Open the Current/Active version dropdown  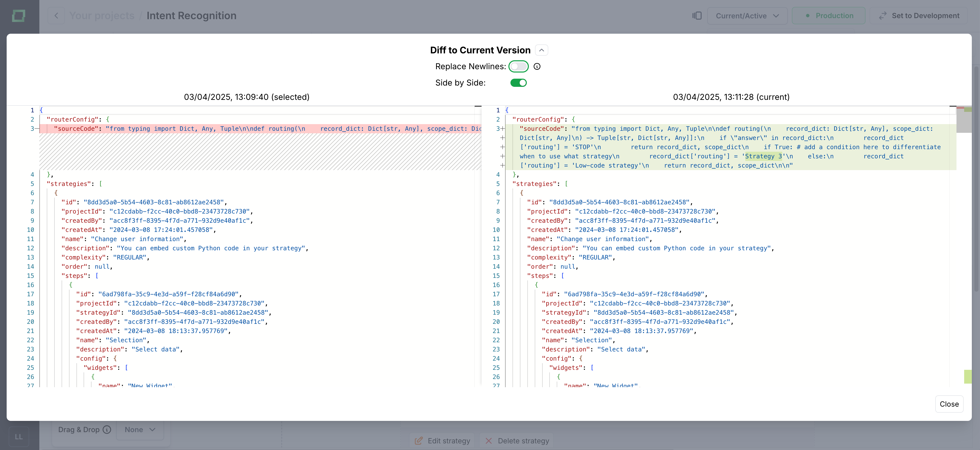coord(747,16)
